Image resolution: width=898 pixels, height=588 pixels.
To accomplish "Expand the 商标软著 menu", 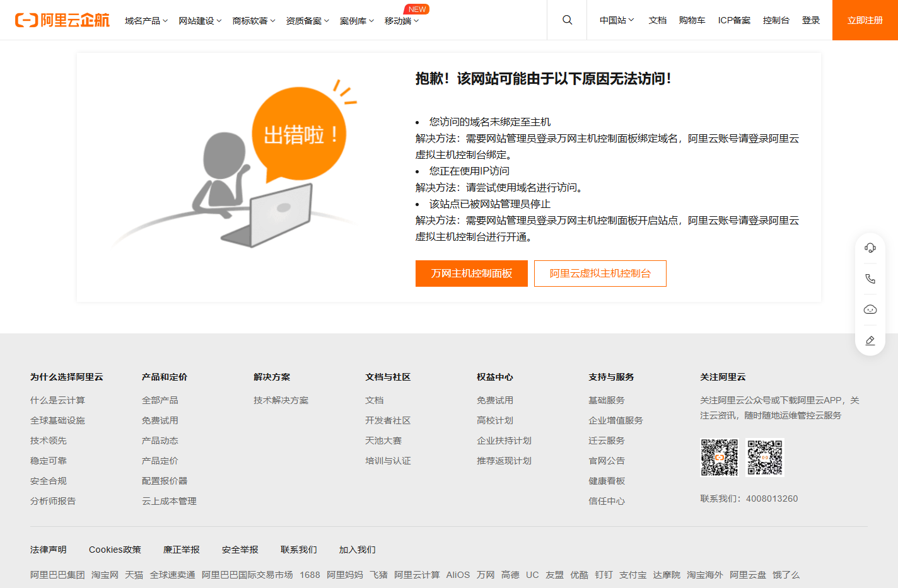I will point(254,21).
